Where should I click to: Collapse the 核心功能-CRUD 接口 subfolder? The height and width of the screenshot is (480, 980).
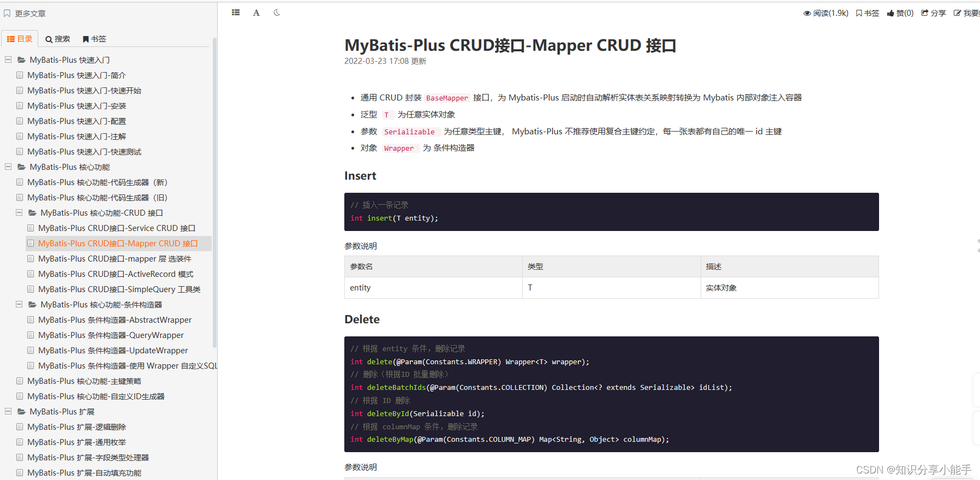click(19, 212)
